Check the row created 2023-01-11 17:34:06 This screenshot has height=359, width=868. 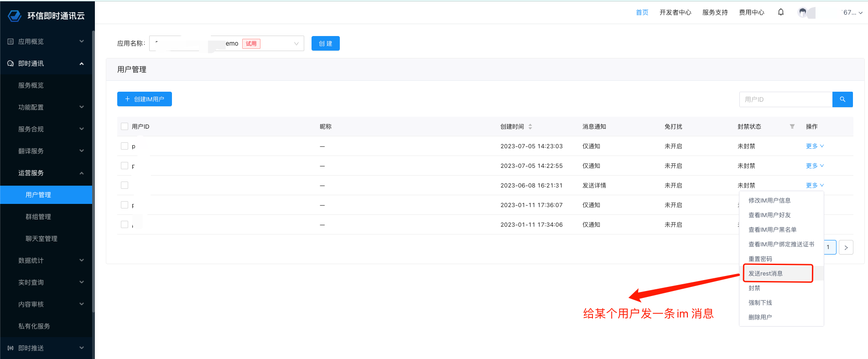point(125,224)
